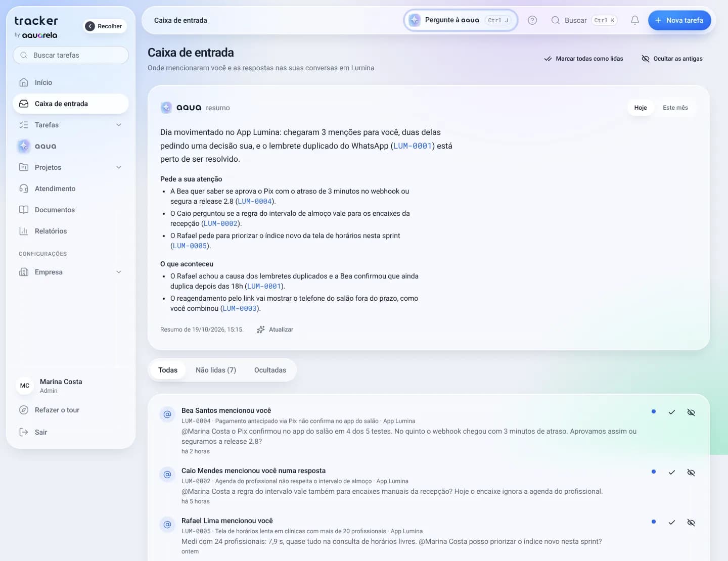The width and height of the screenshot is (728, 561).
Task: Click the @ icon beside Caio Mendes
Action: pos(167,475)
